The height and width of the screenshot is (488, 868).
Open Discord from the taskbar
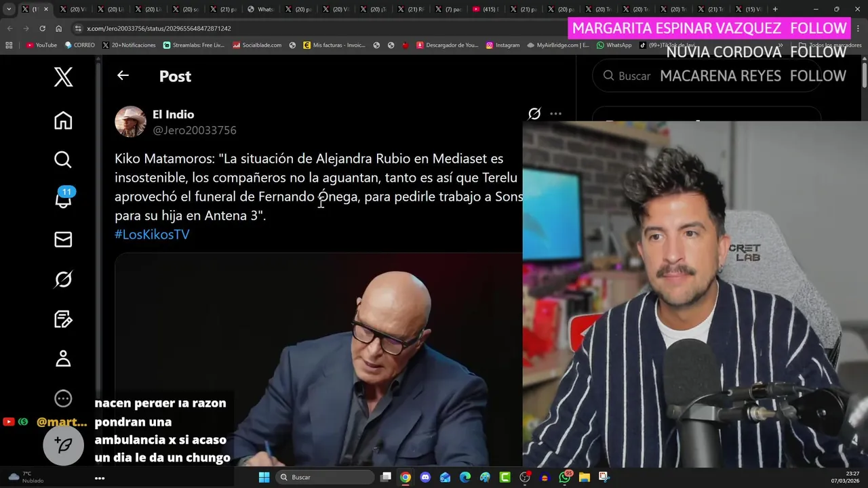point(425,477)
